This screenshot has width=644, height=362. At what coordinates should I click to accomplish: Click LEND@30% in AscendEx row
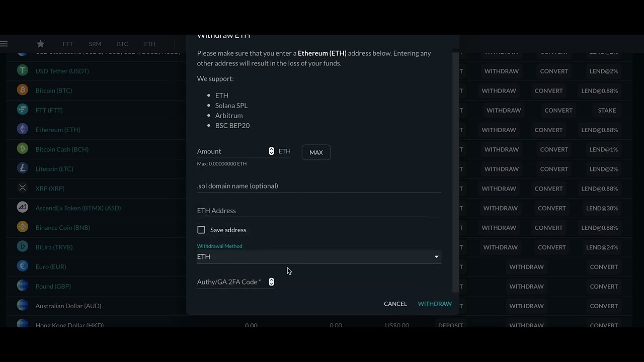click(x=602, y=208)
